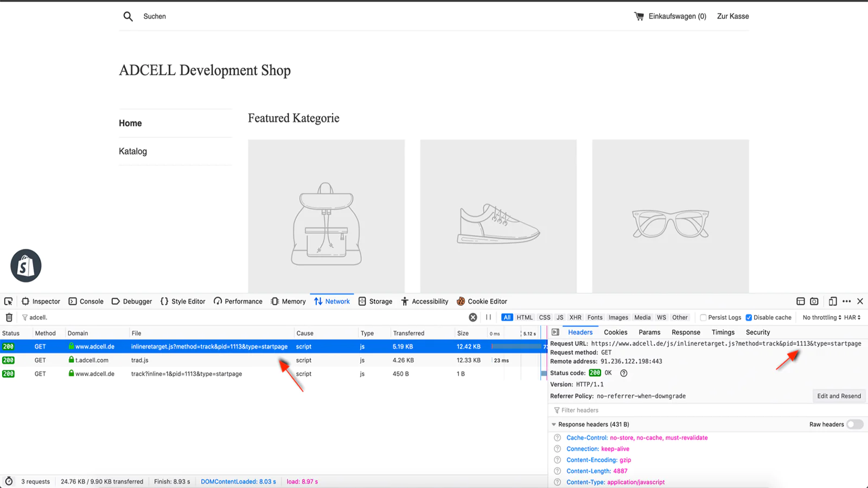The width and height of the screenshot is (868, 488).
Task: Close the developer tools panel
Action: tap(860, 301)
